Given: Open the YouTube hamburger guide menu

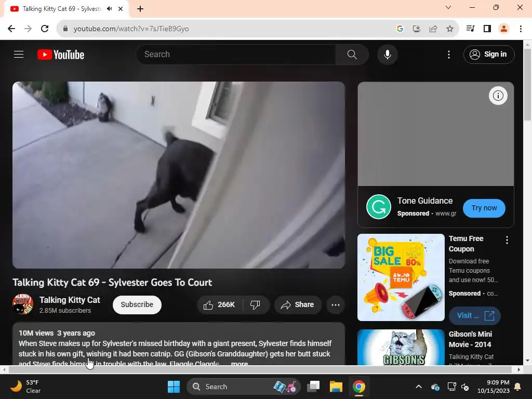Looking at the screenshot, I should click(x=19, y=54).
